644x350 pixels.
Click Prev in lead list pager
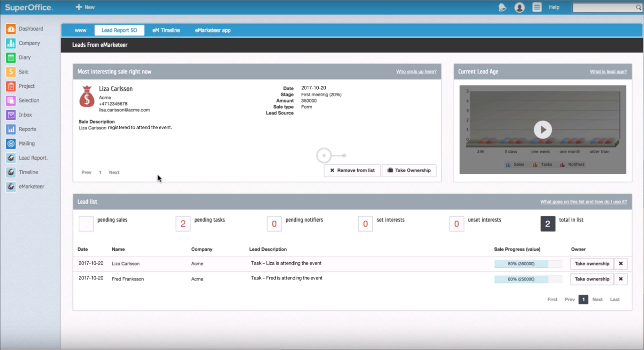pos(570,299)
